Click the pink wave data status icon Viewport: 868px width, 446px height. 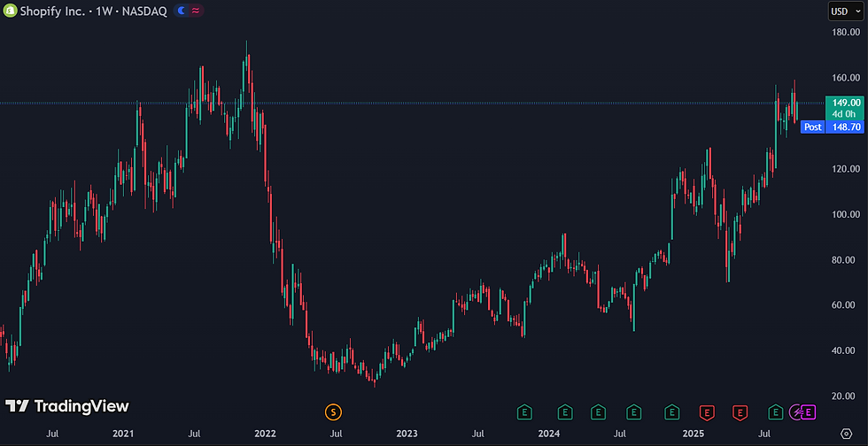195,11
